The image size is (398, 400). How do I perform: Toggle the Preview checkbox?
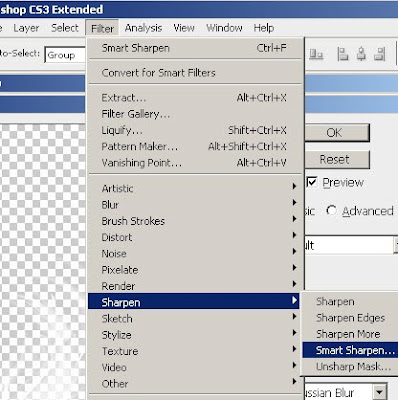click(312, 182)
